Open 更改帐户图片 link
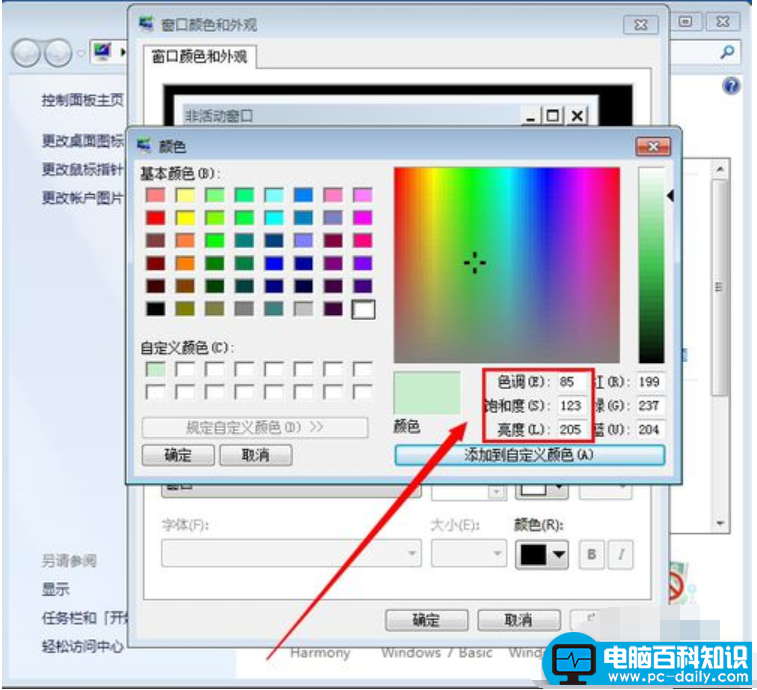The image size is (757, 690). click(x=83, y=197)
